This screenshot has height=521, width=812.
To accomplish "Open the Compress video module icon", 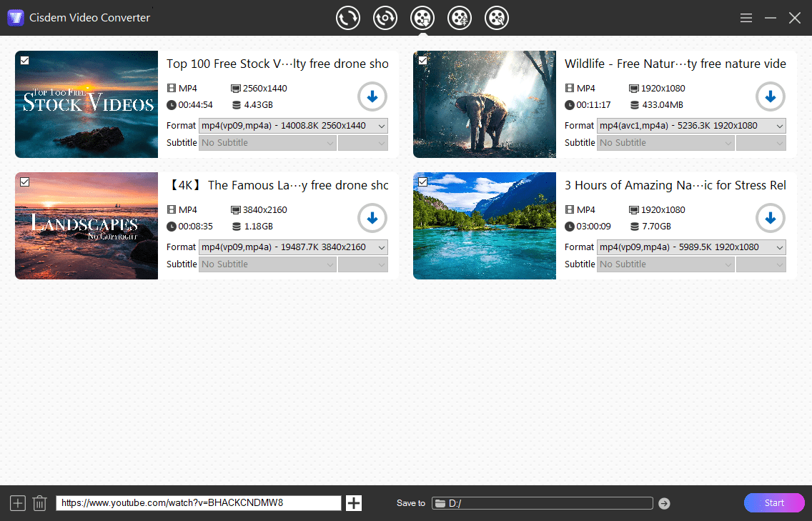I will 460,18.
